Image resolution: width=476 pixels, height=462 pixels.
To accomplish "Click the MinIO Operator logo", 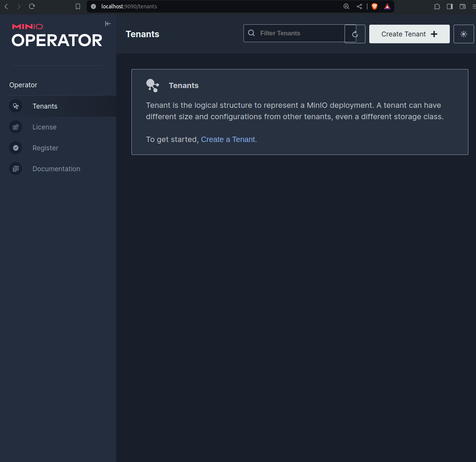I will (x=57, y=35).
